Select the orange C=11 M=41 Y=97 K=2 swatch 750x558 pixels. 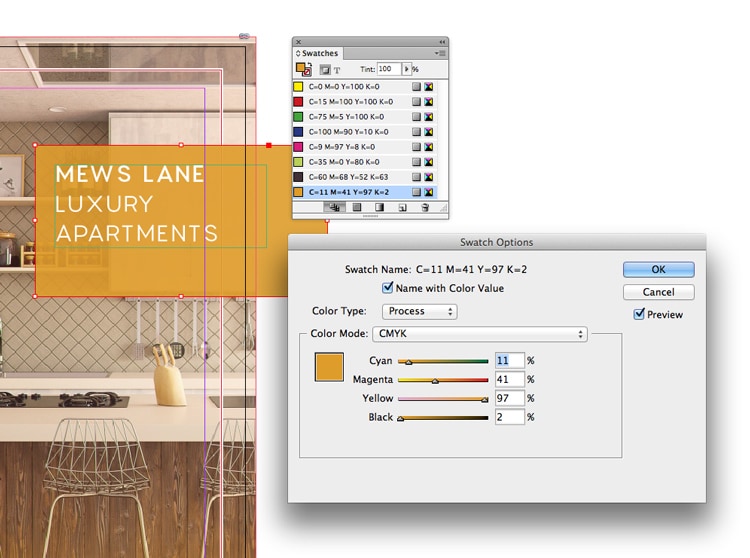click(x=364, y=192)
